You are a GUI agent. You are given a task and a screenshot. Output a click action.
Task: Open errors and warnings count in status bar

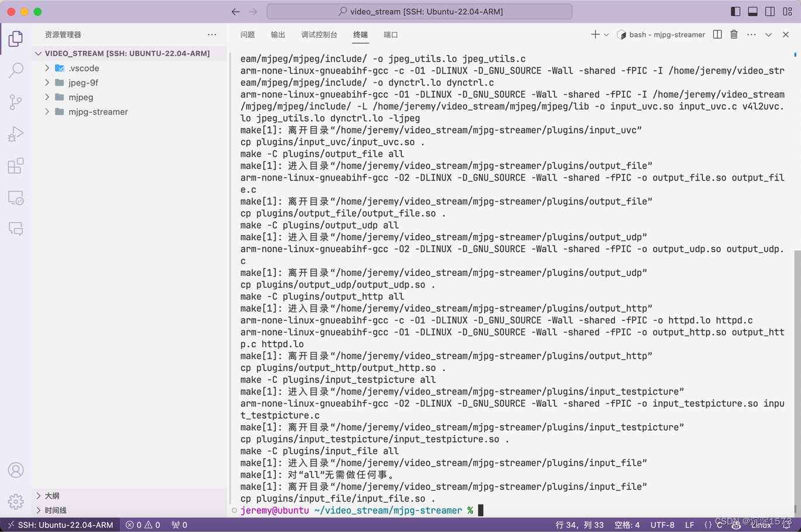point(143,525)
